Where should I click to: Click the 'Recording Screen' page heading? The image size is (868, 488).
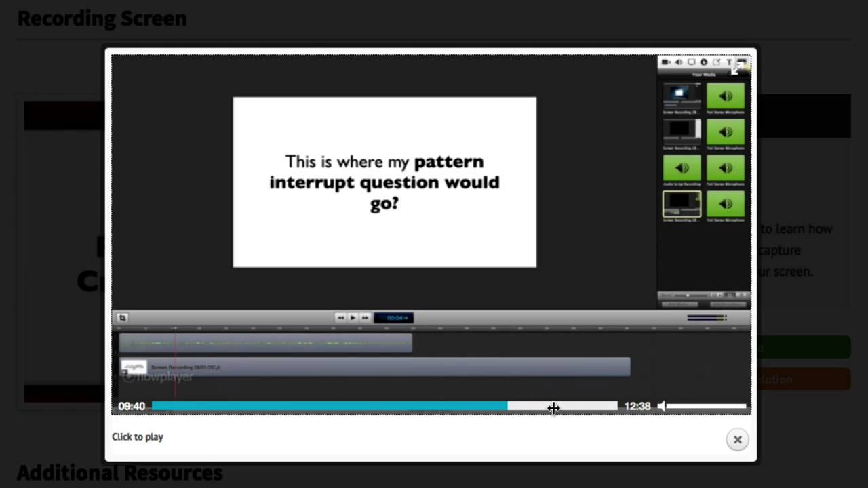pos(102,18)
